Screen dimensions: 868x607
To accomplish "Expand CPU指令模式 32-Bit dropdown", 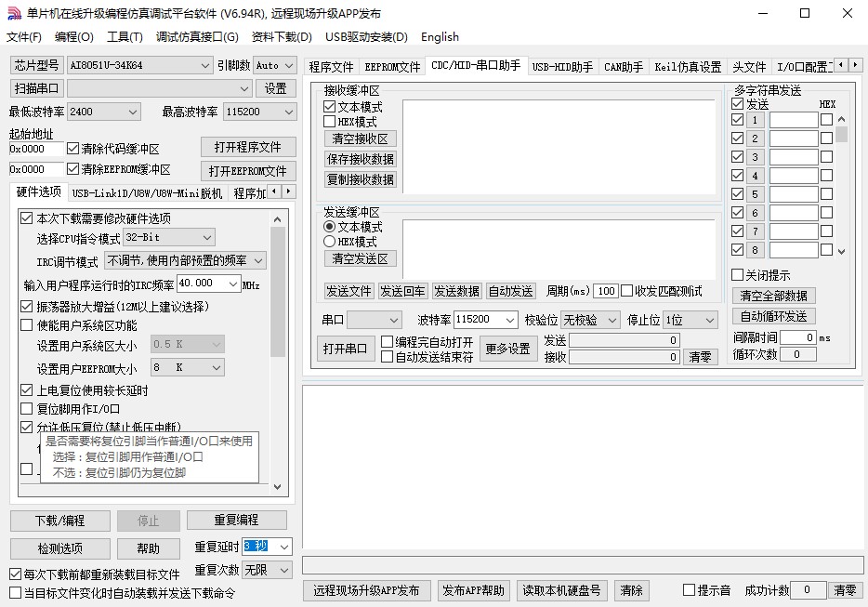I will (207, 238).
